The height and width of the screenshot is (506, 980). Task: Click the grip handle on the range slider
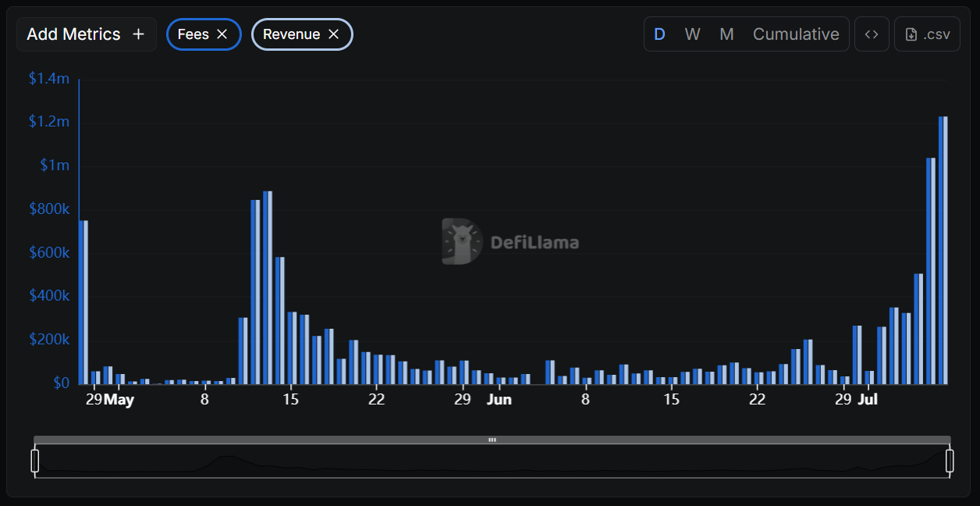(492, 440)
